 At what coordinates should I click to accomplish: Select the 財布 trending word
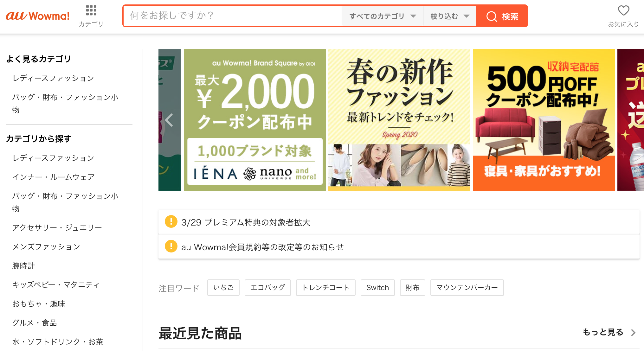click(413, 288)
